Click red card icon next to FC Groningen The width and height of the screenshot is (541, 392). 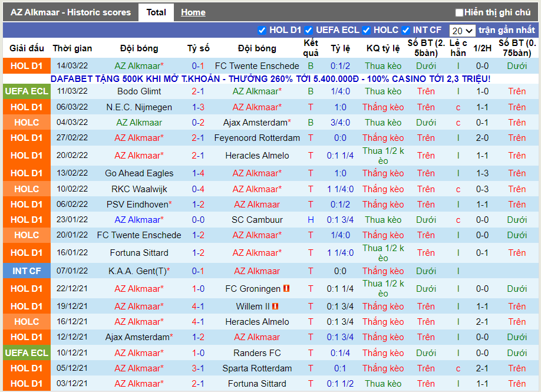click(x=286, y=288)
